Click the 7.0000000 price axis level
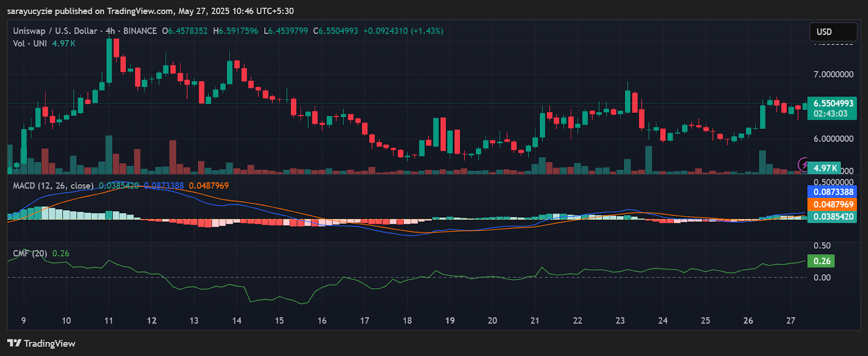The width and height of the screenshot is (868, 356). [833, 74]
